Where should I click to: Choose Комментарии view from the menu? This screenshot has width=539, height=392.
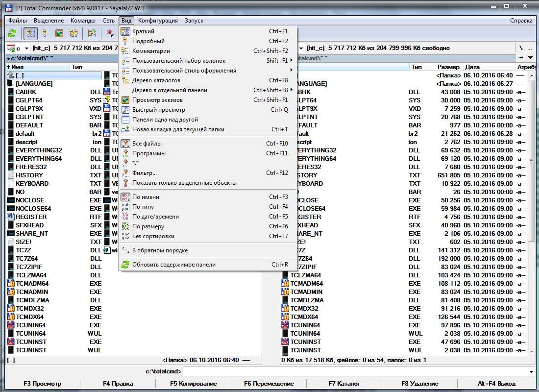pos(208,51)
